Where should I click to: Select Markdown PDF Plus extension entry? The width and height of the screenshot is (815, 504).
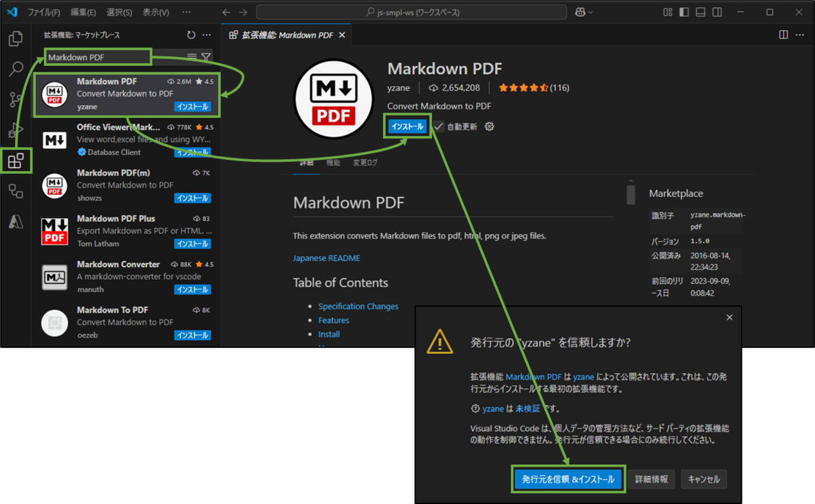point(126,232)
